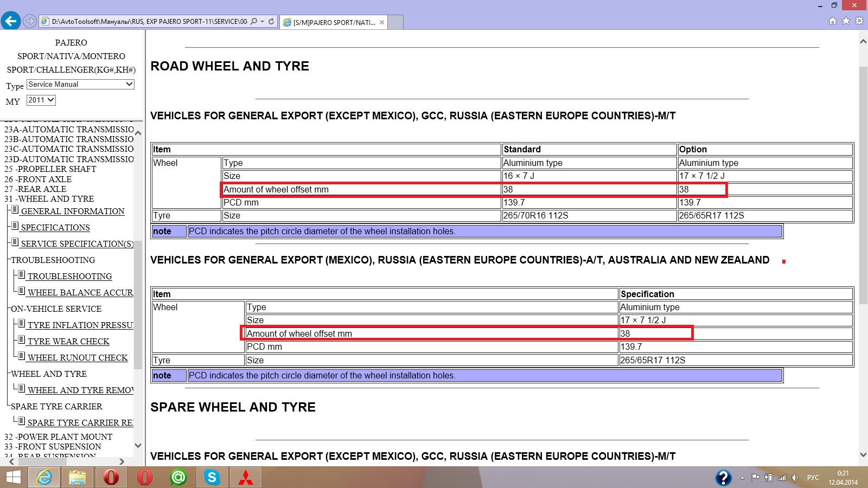This screenshot has width=868, height=488.
Task: Click the address bar URL field
Action: [149, 22]
